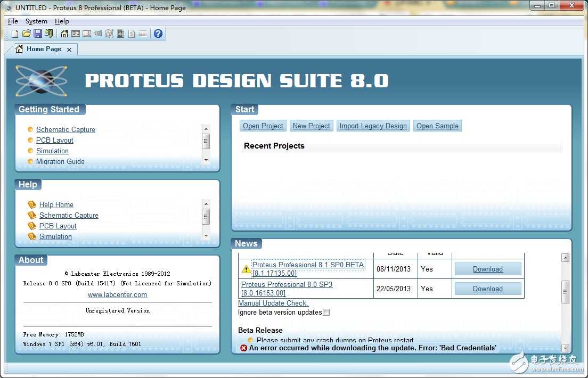Click the Design Explorer toolbar icon
The image size is (588, 378).
tap(120, 34)
